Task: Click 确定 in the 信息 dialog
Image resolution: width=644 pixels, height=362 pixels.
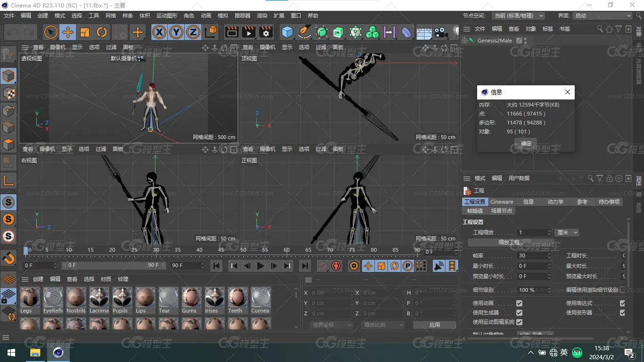Action: coord(526,144)
